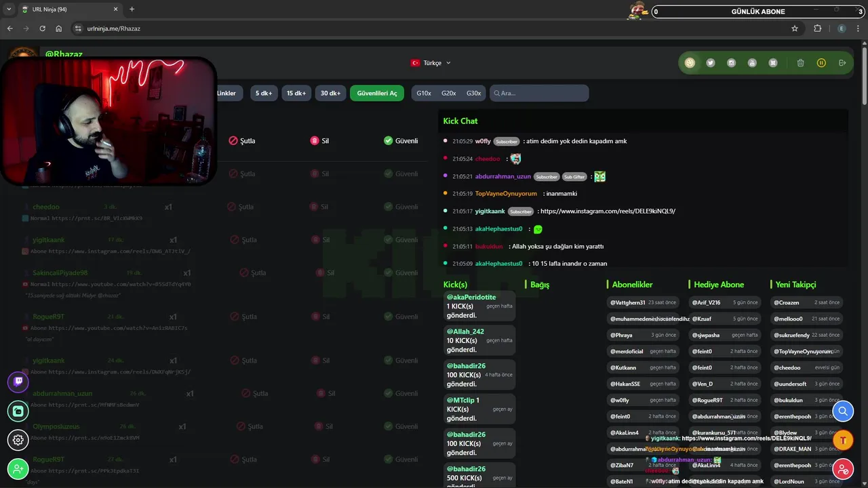The image size is (868, 488).
Task: Select G20x option
Action: pos(448,93)
